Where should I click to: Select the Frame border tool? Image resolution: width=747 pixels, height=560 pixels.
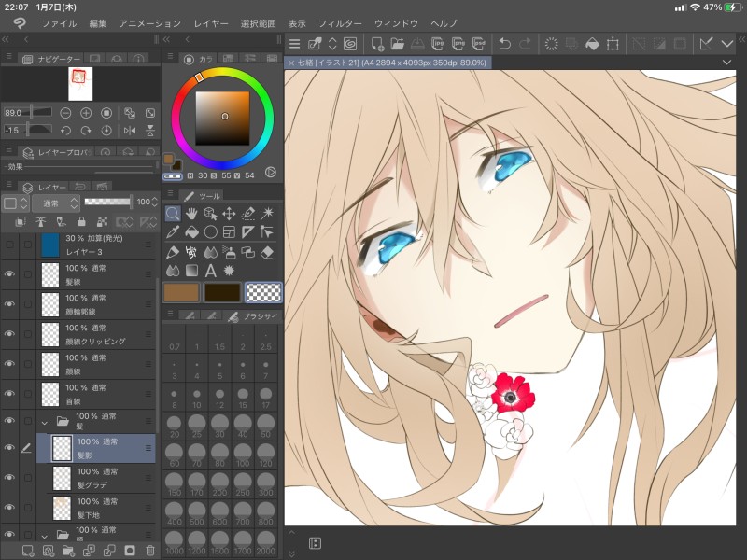[x=229, y=232]
